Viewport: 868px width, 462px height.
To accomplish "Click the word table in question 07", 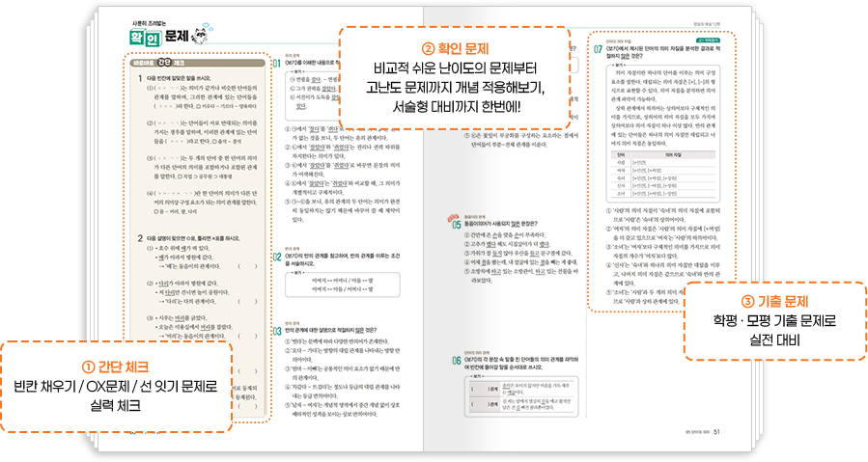I will (663, 175).
